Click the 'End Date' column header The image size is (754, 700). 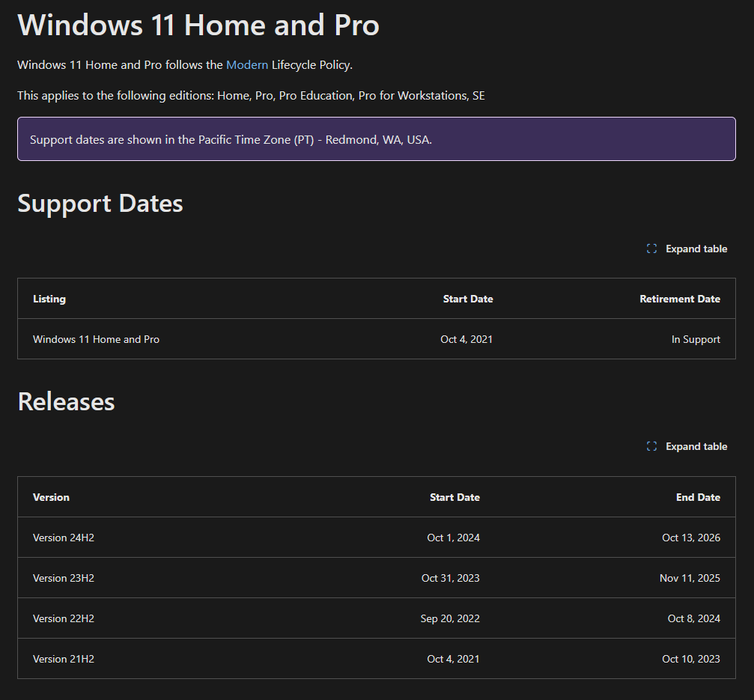[x=698, y=497]
